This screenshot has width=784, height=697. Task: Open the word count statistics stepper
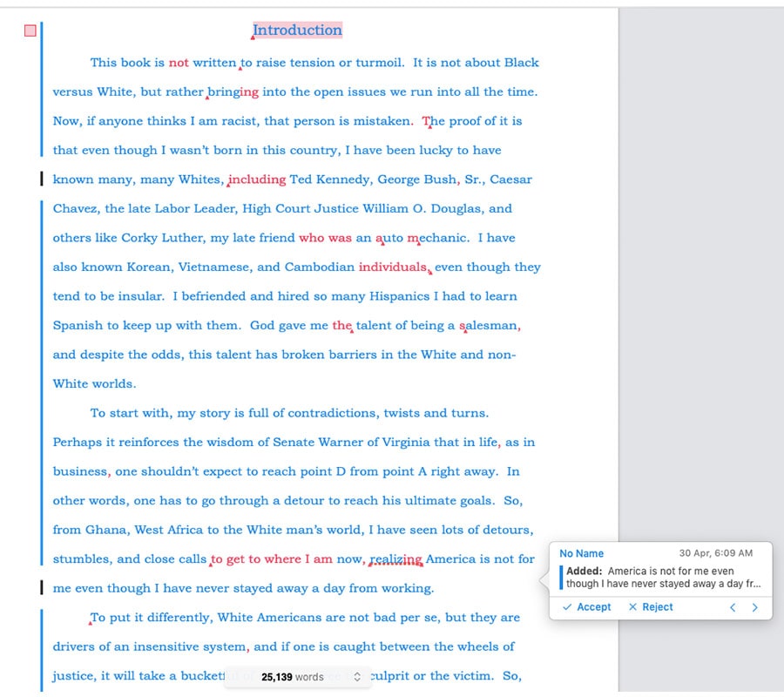[356, 677]
